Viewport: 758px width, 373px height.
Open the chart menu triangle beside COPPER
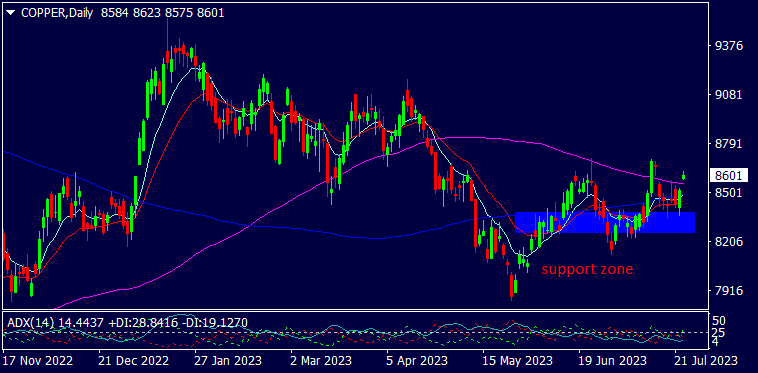click(x=11, y=13)
